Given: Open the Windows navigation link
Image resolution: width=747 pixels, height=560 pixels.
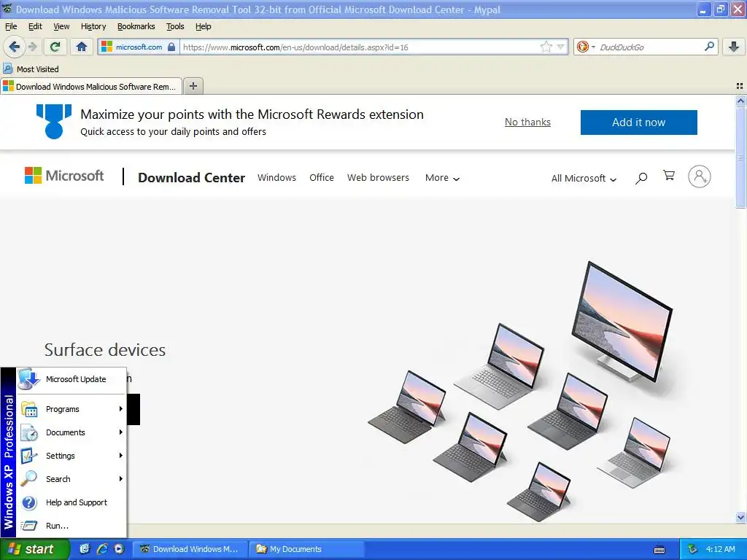Looking at the screenshot, I should pos(276,178).
